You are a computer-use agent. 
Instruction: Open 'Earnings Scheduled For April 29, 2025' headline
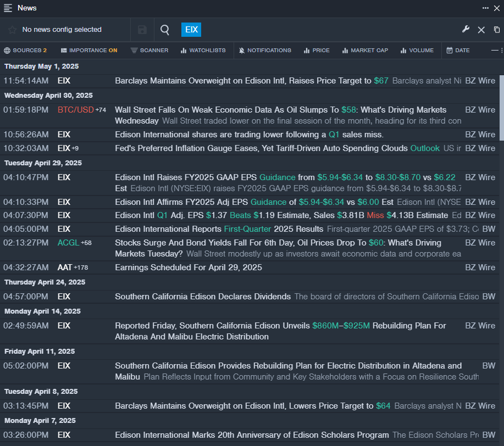tap(189, 267)
